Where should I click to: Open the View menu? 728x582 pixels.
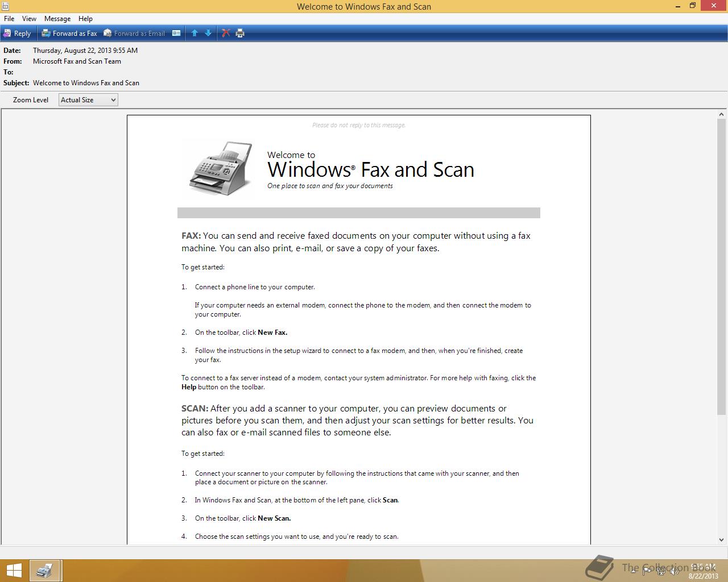click(x=29, y=19)
